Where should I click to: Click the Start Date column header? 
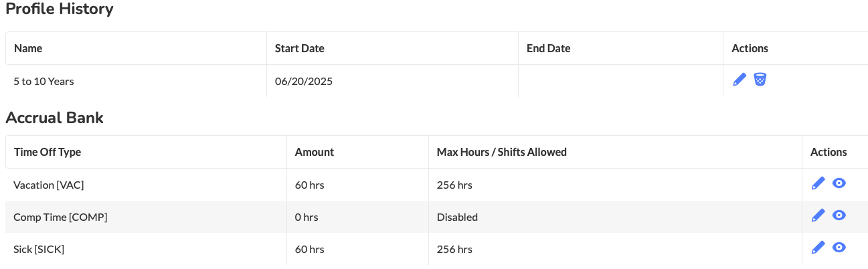click(300, 48)
